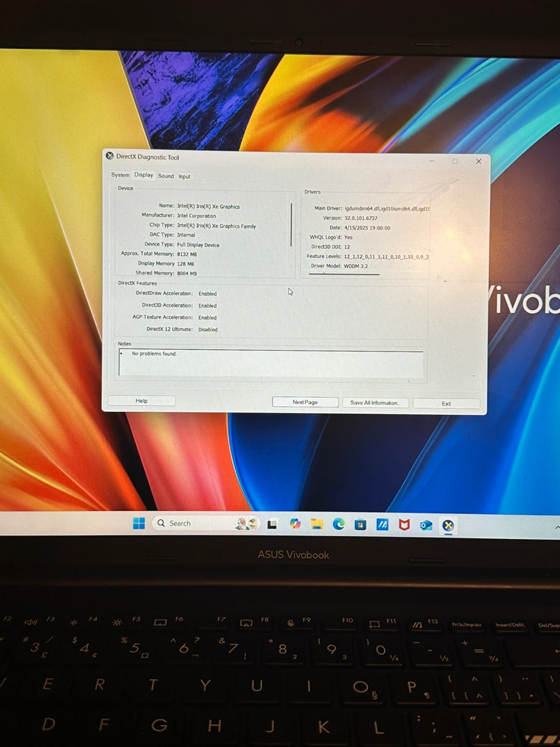Open Task View from the taskbar

(272, 524)
